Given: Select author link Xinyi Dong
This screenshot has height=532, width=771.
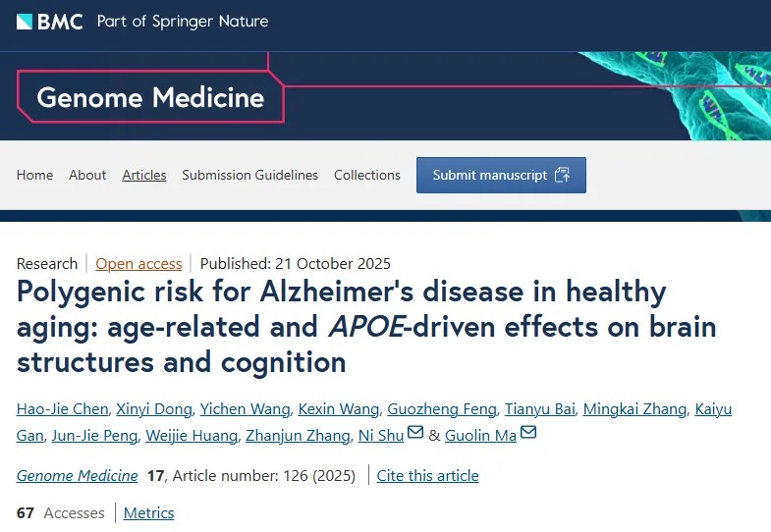Looking at the screenshot, I should pyautogui.click(x=155, y=409).
